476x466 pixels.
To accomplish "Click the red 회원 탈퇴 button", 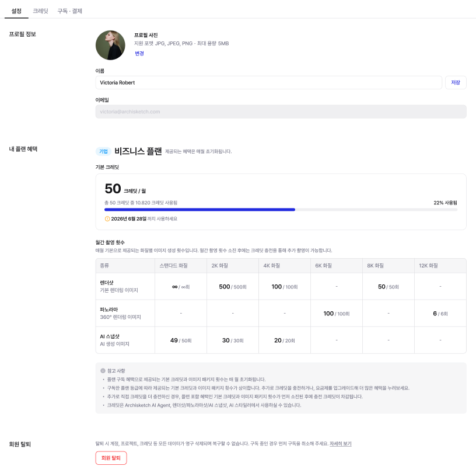I will click(111, 458).
